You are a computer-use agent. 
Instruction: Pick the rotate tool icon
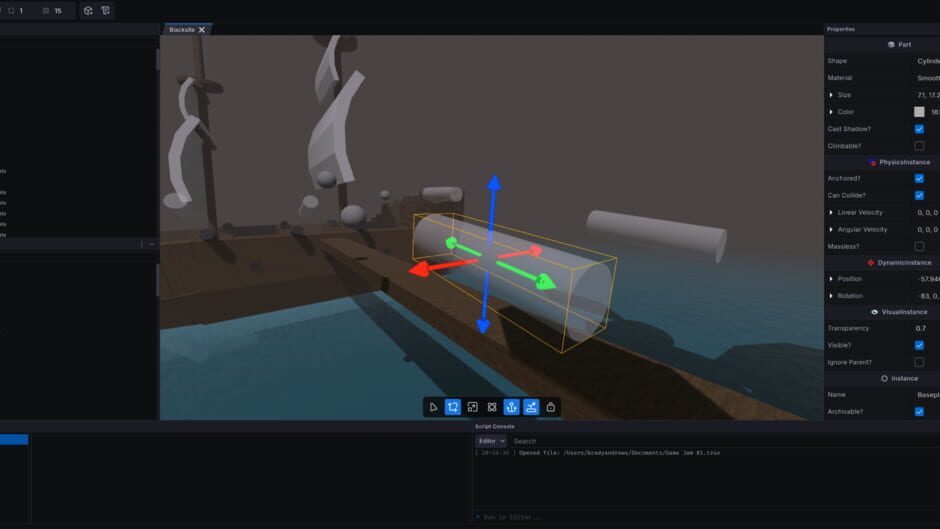(x=492, y=407)
